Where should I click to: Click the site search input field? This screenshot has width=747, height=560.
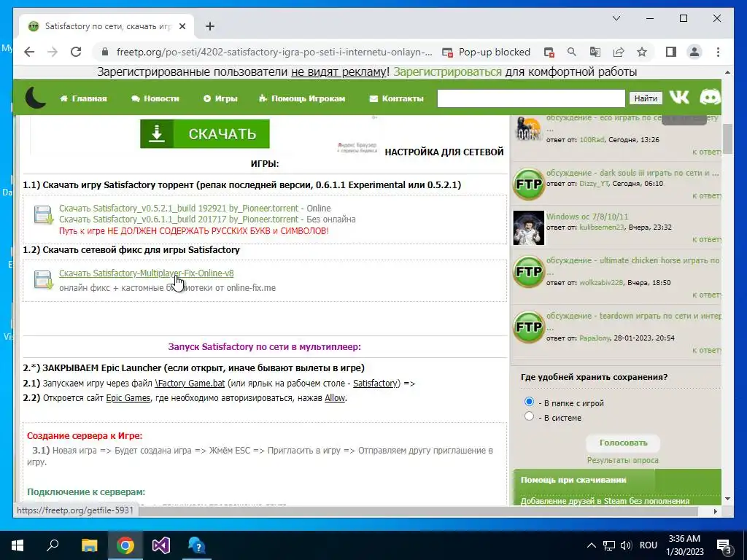point(531,98)
